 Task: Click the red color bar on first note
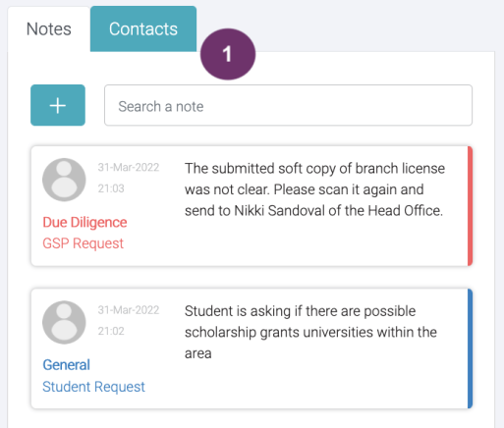click(x=470, y=206)
